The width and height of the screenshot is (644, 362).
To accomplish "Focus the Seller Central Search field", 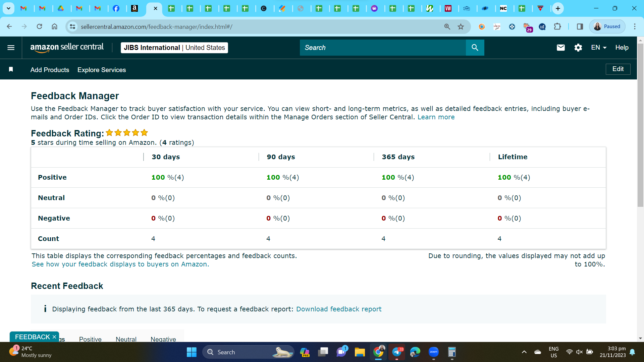I will click(x=383, y=48).
